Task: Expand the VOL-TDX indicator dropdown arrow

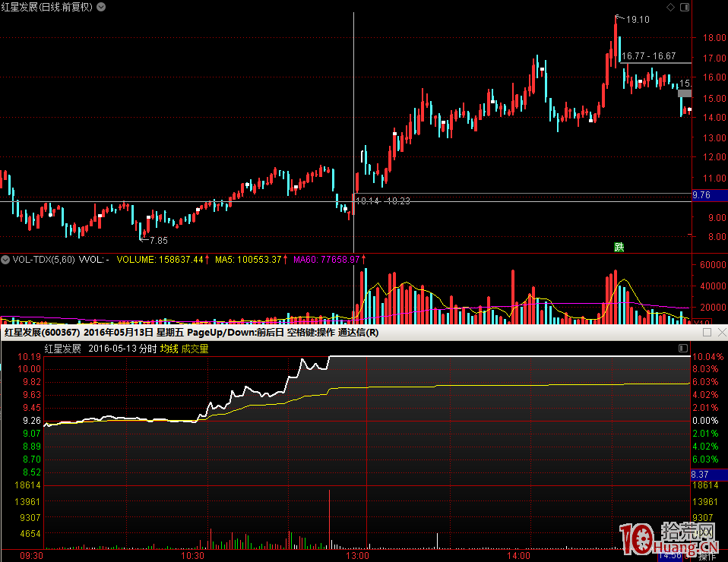Action: [x=5, y=259]
